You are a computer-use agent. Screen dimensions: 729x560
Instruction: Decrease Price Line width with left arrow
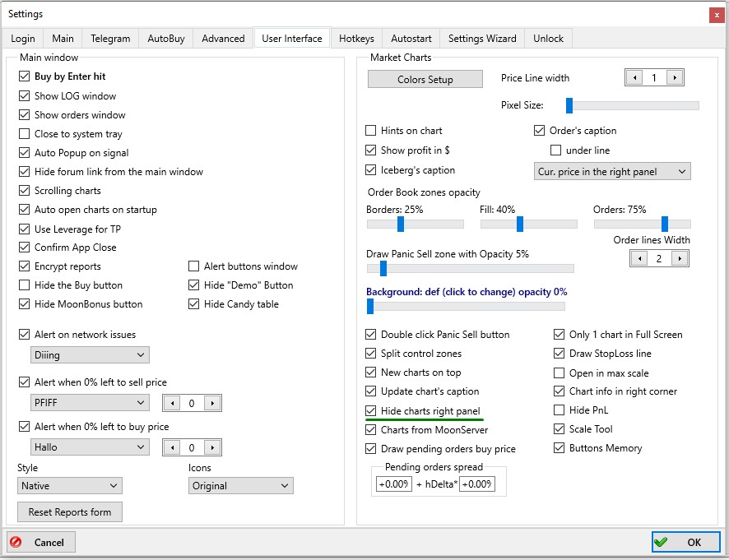point(634,78)
